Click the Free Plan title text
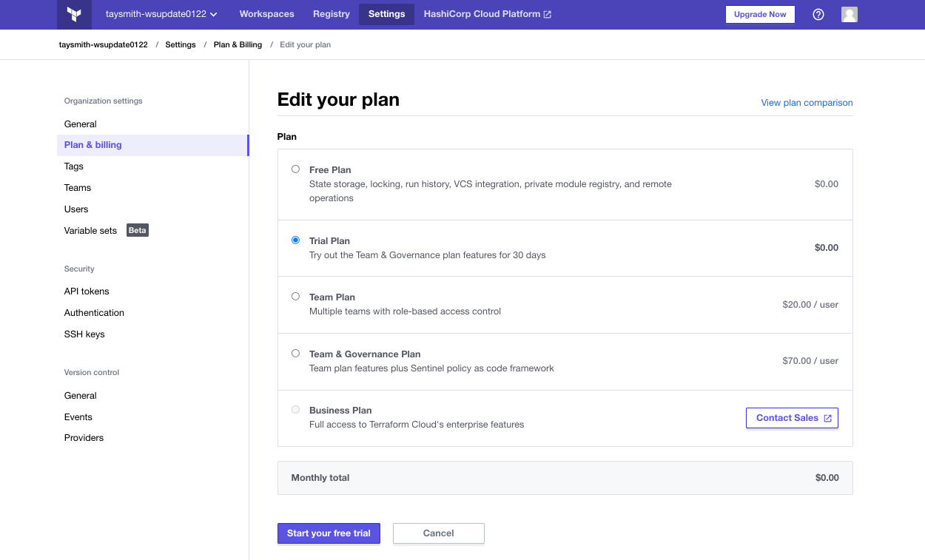 pyautogui.click(x=330, y=170)
